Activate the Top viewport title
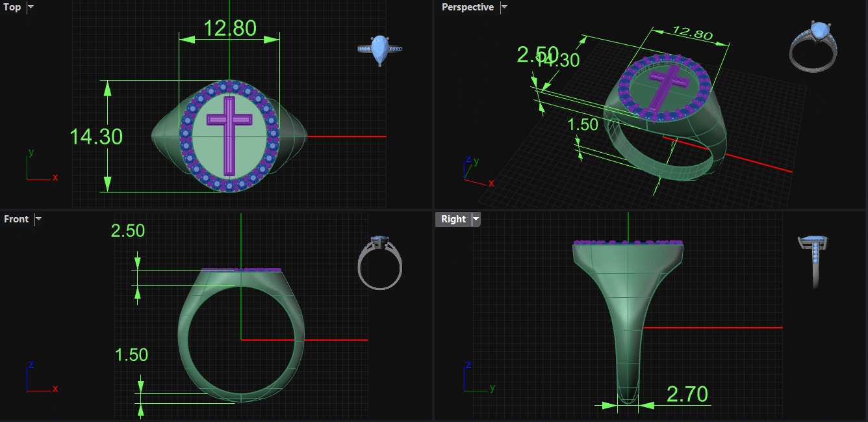The height and width of the screenshot is (422, 868). [12, 7]
